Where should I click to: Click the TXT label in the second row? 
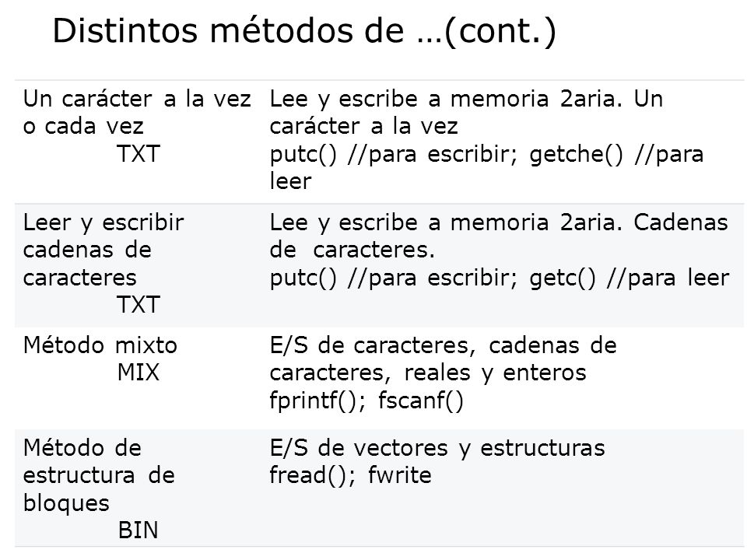[x=139, y=304]
